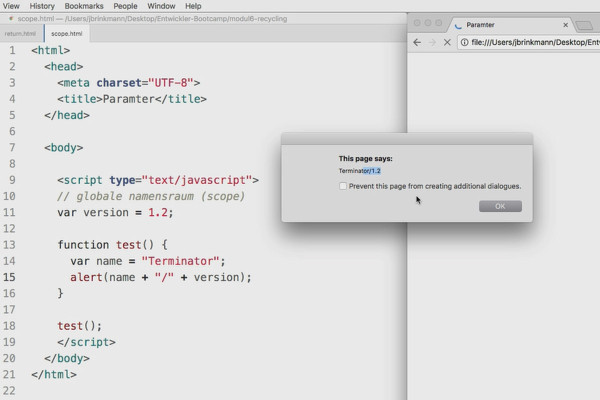Image resolution: width=600 pixels, height=400 pixels.
Task: Click 'function test() {' declaration
Action: [x=112, y=245]
